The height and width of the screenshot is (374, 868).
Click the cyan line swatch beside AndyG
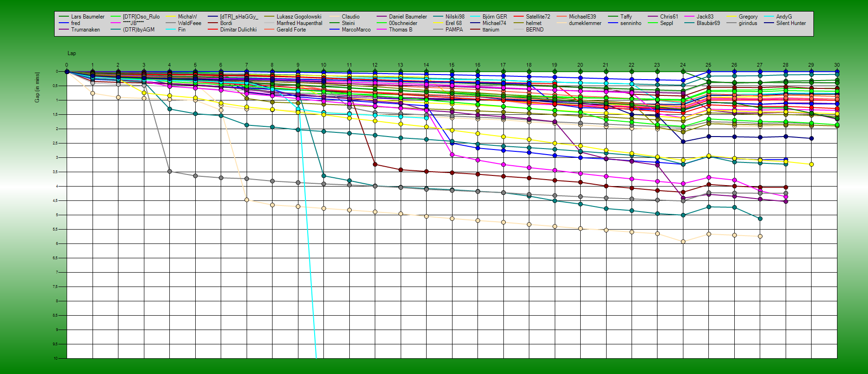coord(769,17)
